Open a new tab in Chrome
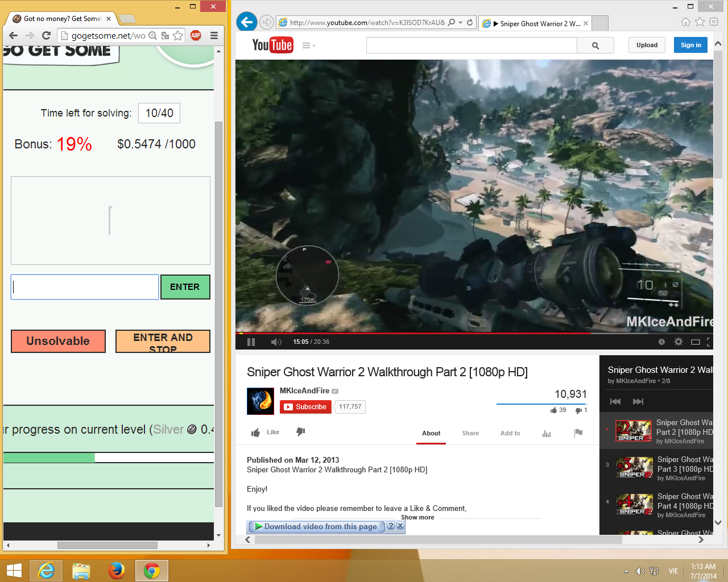The image size is (728, 582). 127,19
